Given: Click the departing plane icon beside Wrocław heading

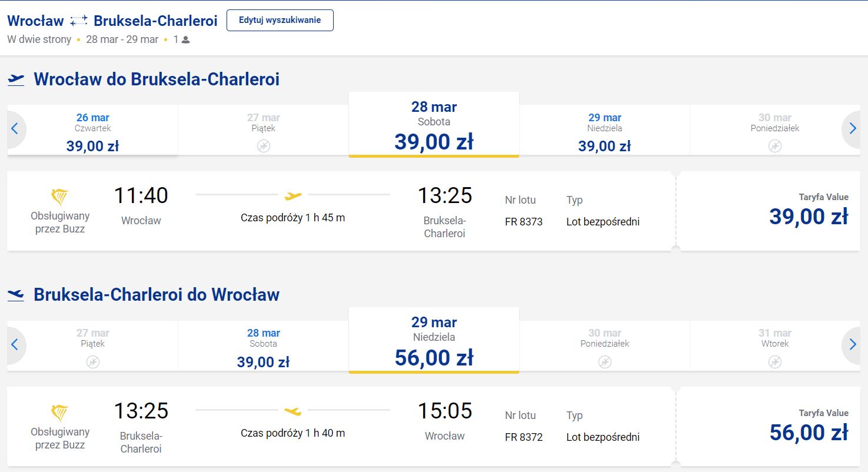Looking at the screenshot, I should pyautogui.click(x=16, y=79).
